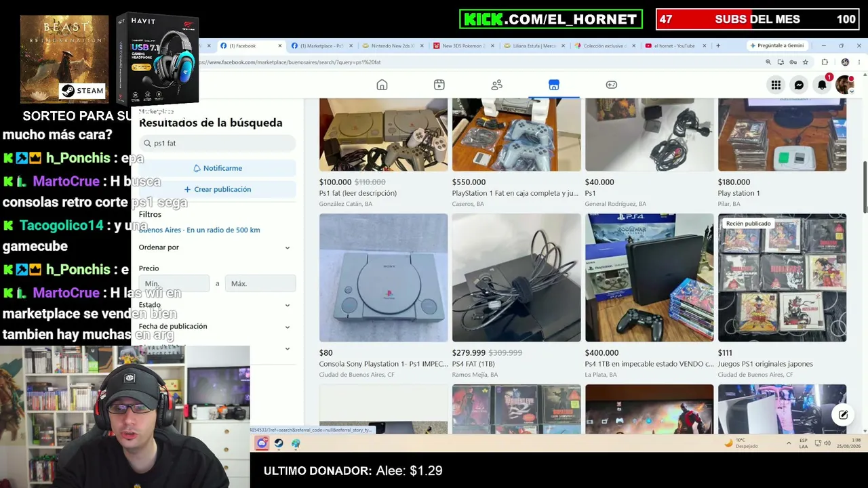Switch to the 'Colección exclusiva' tab

click(607, 45)
